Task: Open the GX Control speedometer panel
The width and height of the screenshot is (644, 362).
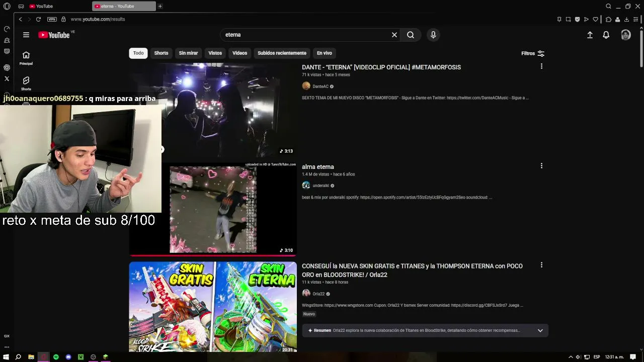Action: 7,29
